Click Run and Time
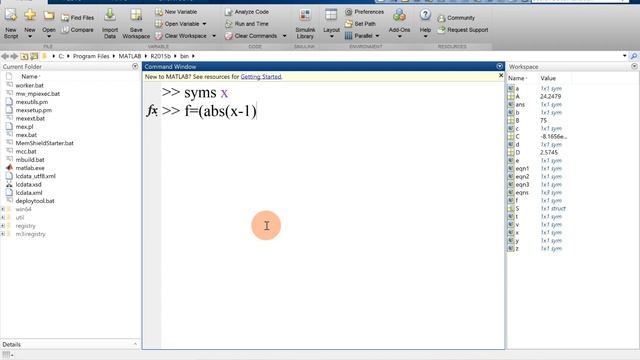 tap(247, 24)
